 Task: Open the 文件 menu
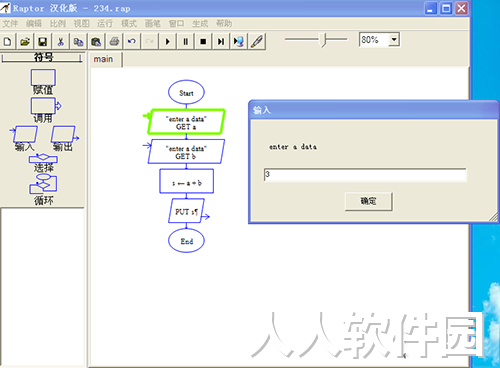point(10,24)
